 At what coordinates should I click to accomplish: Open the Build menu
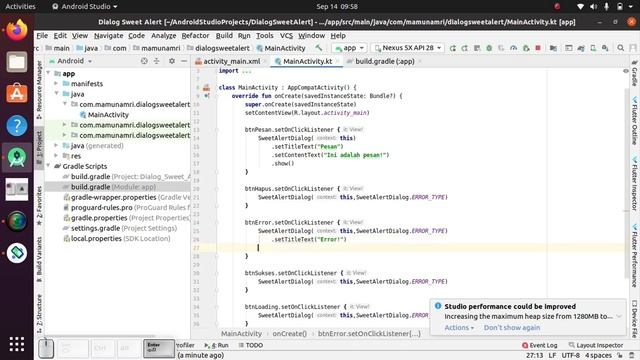point(224,36)
